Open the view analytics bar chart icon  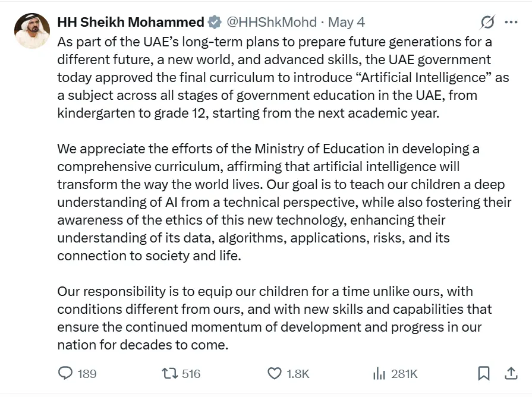click(379, 373)
